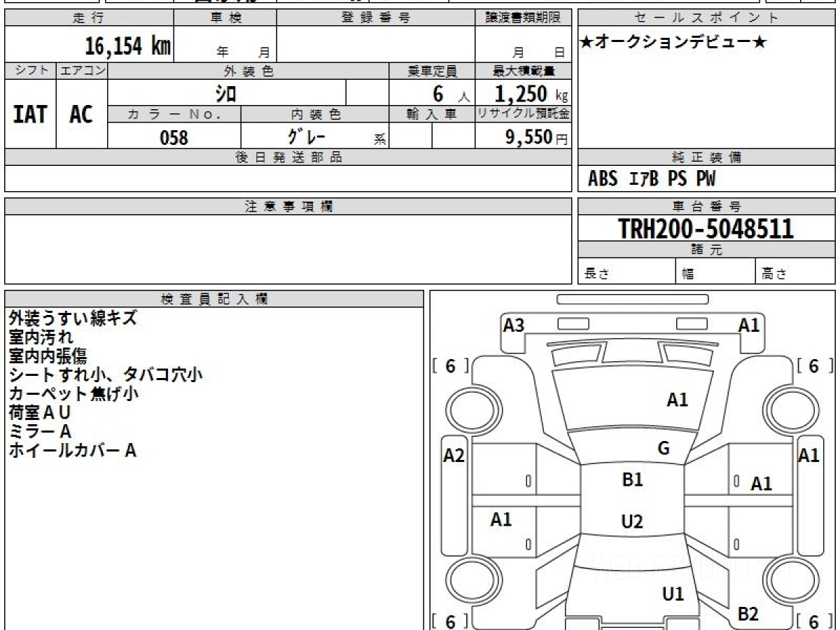The image size is (840, 630).
Task: Select the 走行 header cell
Action: coord(89,18)
